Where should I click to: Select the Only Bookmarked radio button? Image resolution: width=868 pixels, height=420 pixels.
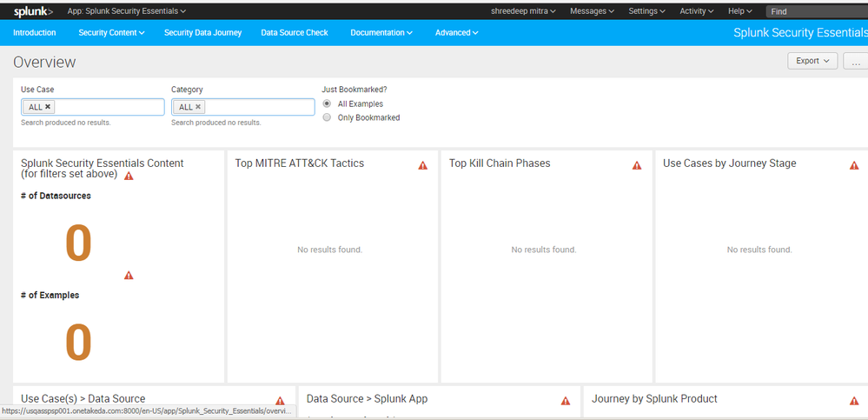click(327, 117)
